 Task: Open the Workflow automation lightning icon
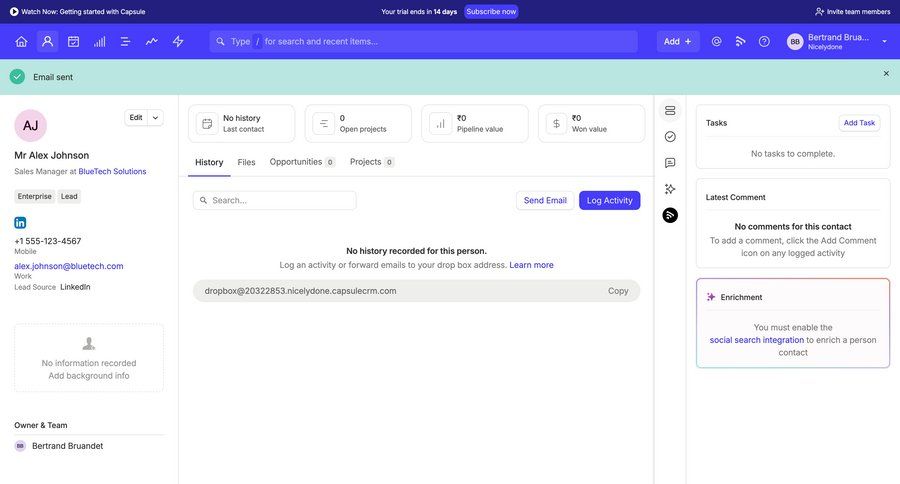(x=178, y=41)
